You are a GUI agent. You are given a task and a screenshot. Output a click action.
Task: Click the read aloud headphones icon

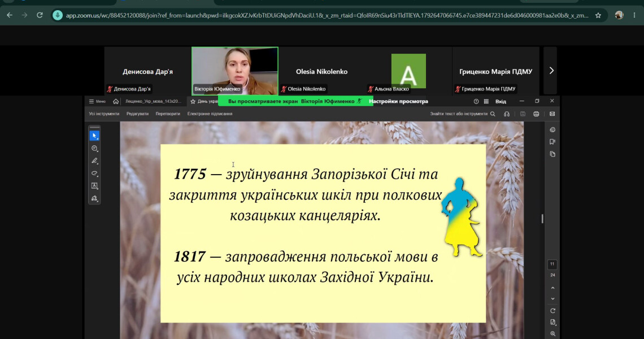coord(507,114)
